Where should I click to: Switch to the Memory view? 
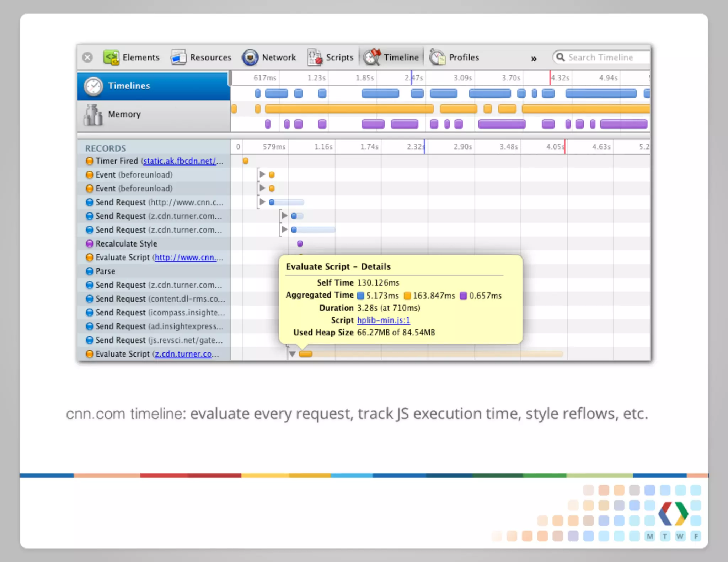point(124,114)
